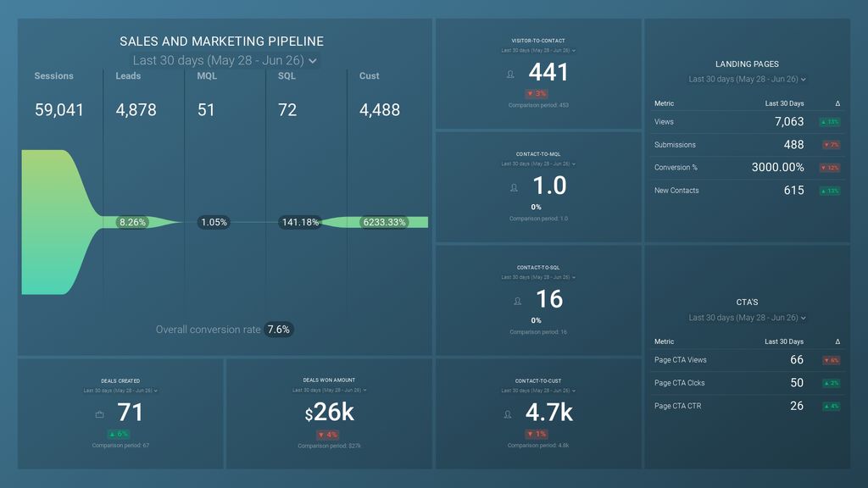The height and width of the screenshot is (488, 868).
Task: Click the 1.05% funnel conversion label
Action: coord(214,223)
